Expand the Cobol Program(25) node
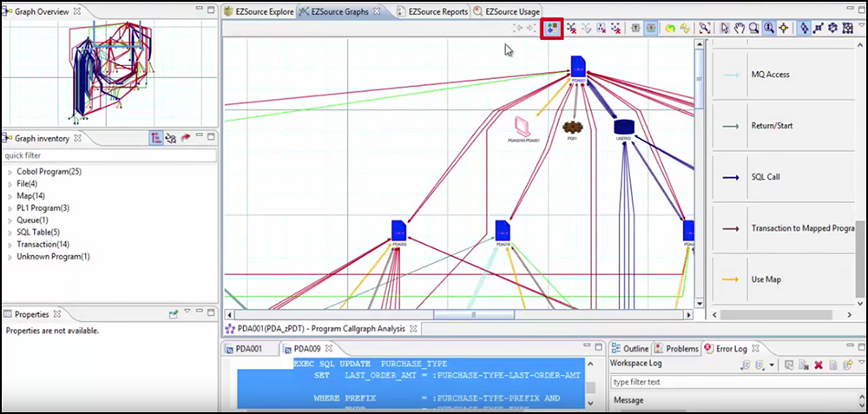Viewport: 868px width, 414px height. click(10, 172)
